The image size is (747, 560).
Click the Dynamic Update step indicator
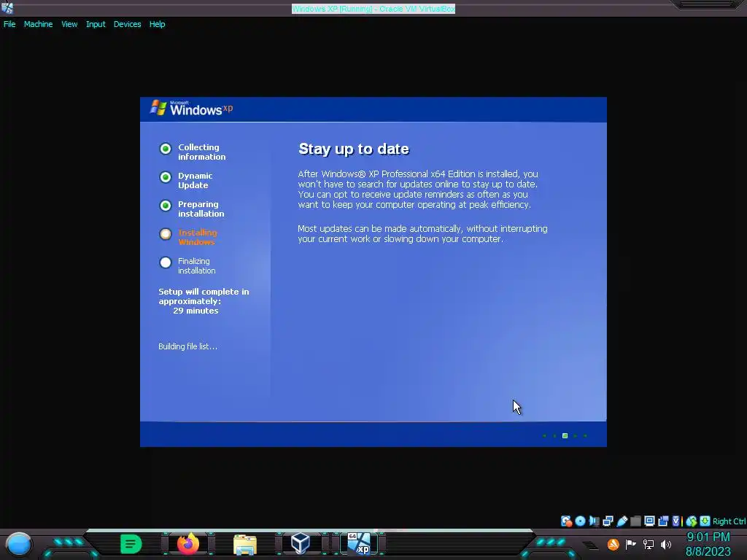(x=166, y=177)
